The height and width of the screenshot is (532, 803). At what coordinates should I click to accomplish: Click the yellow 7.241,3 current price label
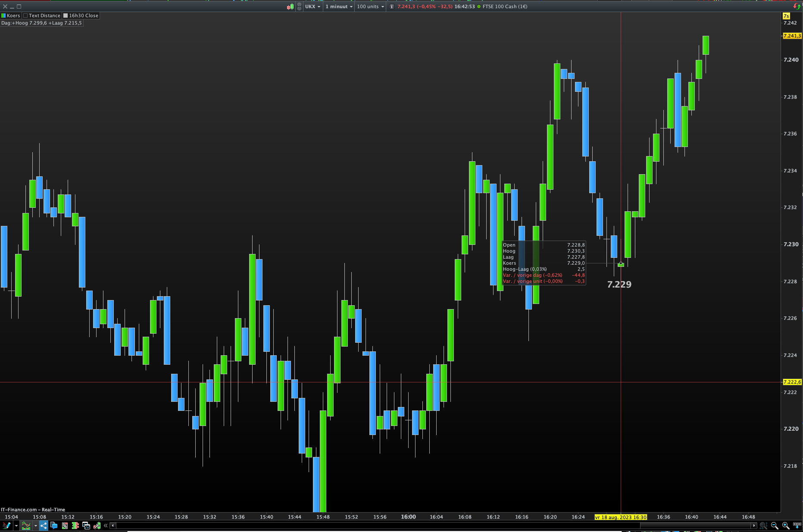(792, 36)
